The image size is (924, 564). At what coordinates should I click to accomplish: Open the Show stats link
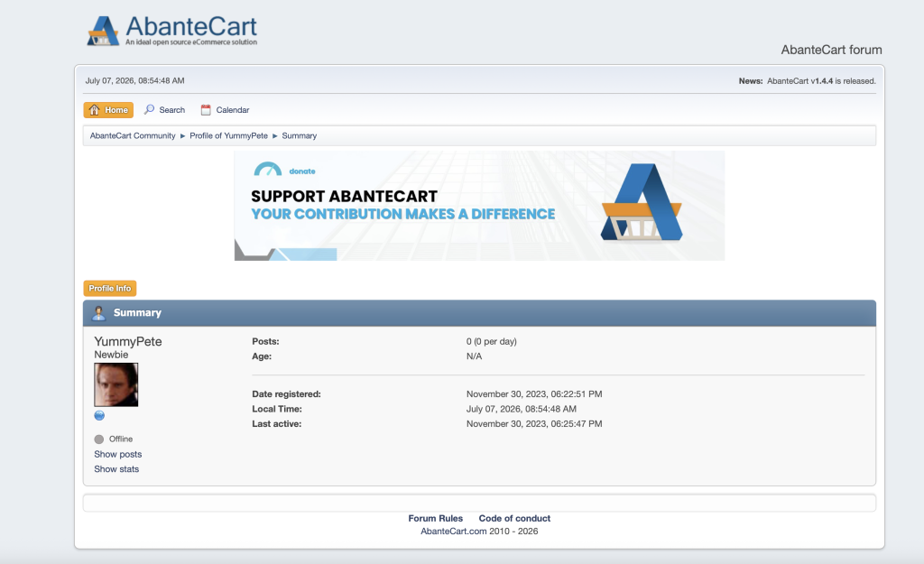[116, 469]
